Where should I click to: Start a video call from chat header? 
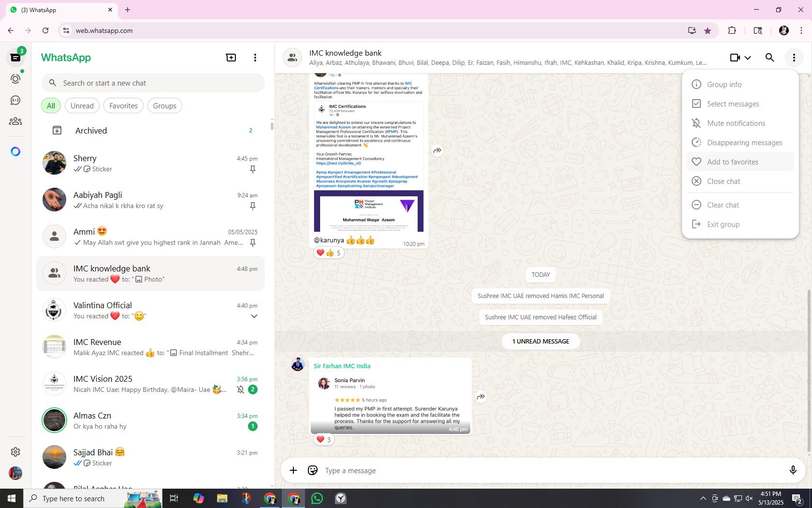coord(735,58)
